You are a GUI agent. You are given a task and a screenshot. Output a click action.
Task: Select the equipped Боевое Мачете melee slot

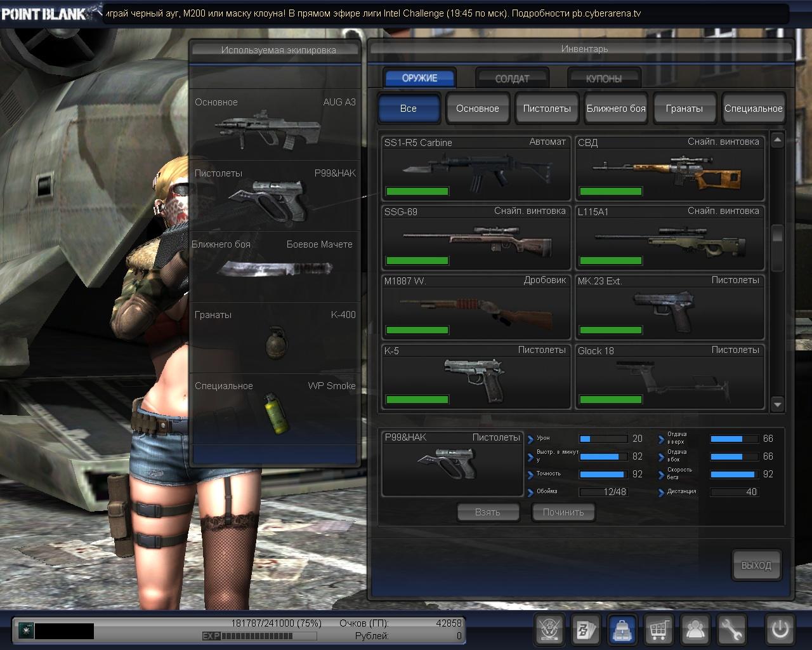pyautogui.click(x=275, y=267)
